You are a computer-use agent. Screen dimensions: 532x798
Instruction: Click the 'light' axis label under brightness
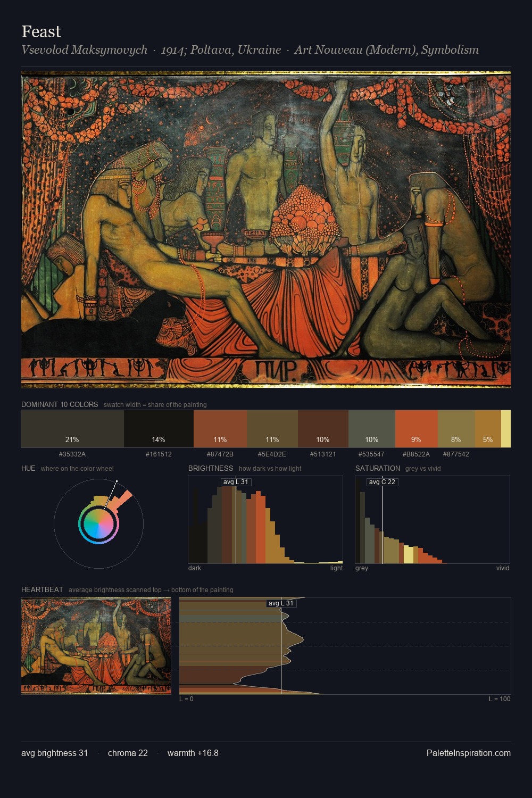336,568
